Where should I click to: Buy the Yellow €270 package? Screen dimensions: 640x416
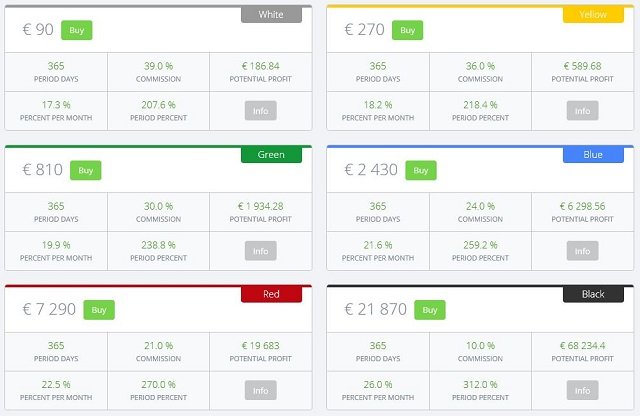click(407, 30)
